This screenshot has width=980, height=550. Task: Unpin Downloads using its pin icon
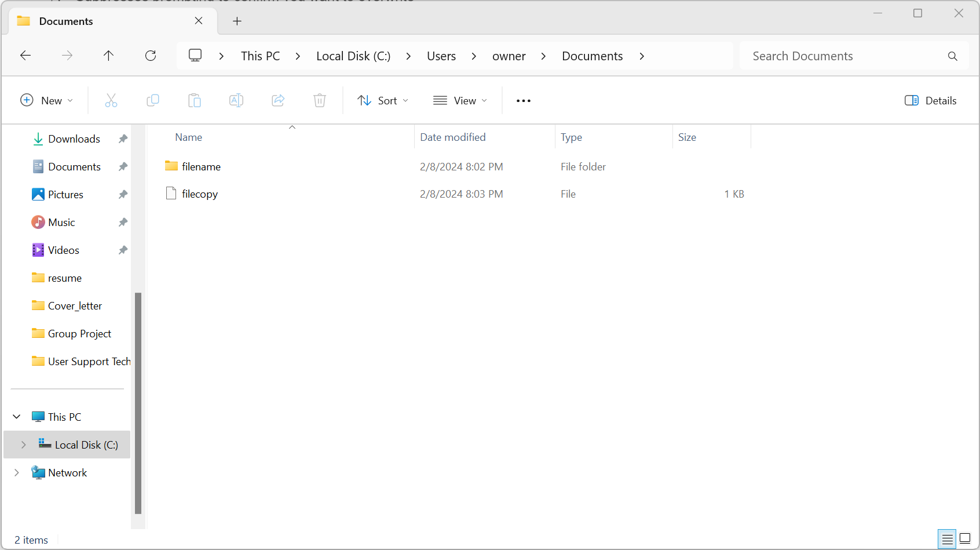(x=123, y=139)
